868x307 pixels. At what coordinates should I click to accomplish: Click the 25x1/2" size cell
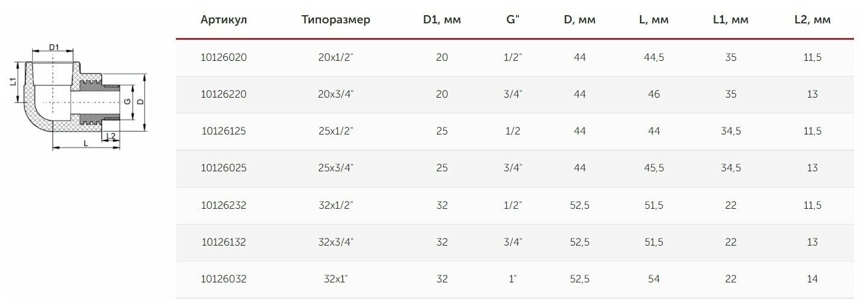coord(336,131)
